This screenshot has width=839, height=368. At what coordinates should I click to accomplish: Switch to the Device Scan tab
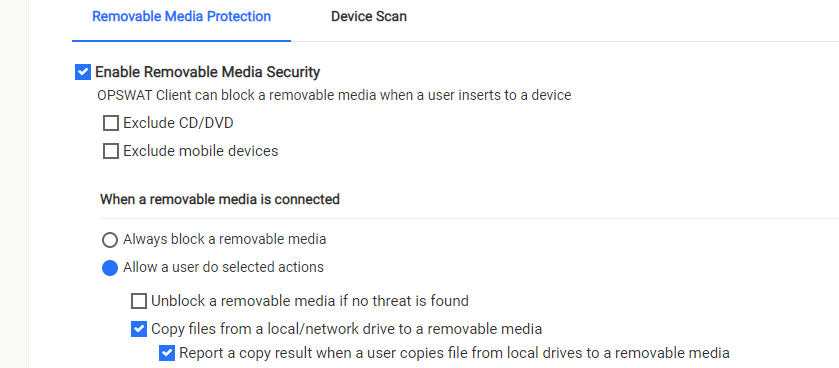[369, 17]
